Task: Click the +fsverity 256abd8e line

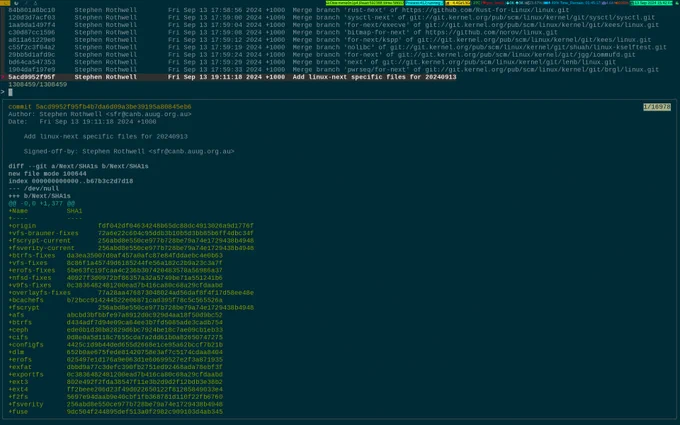Action: [115, 404]
